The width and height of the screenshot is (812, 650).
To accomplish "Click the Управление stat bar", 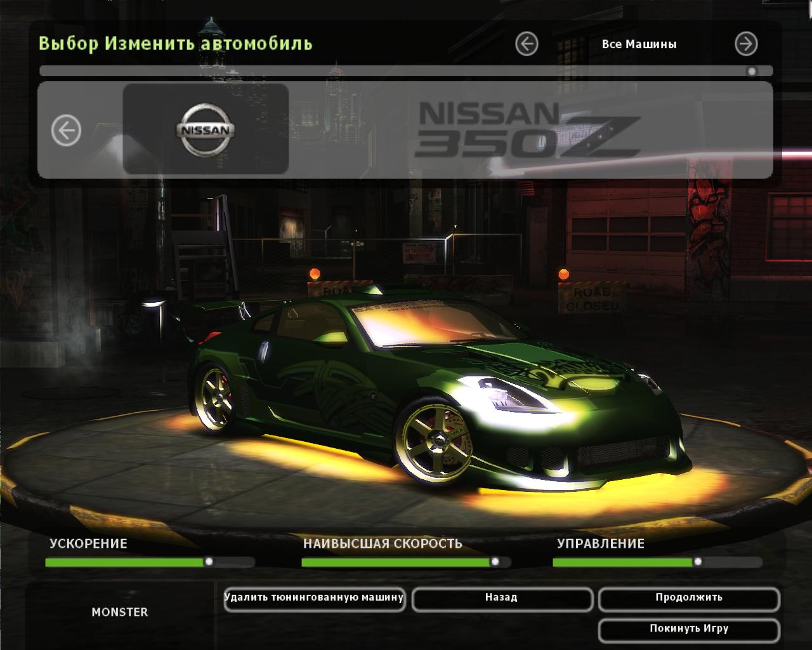I will [657, 562].
